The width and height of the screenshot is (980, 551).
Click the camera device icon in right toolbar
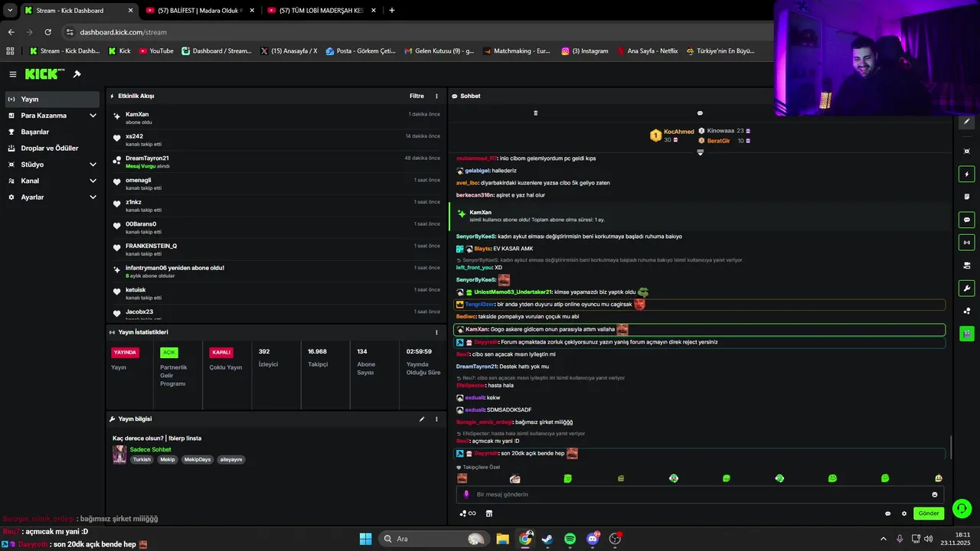coord(966,266)
